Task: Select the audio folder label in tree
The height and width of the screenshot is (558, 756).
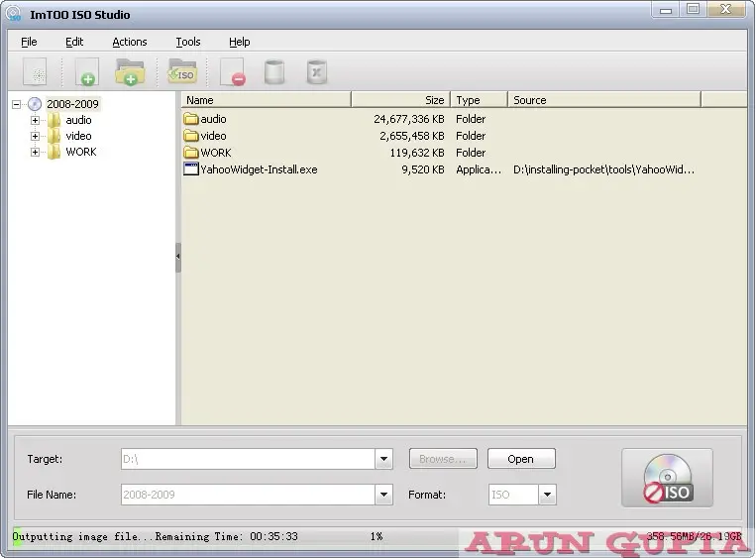Action: [78, 120]
